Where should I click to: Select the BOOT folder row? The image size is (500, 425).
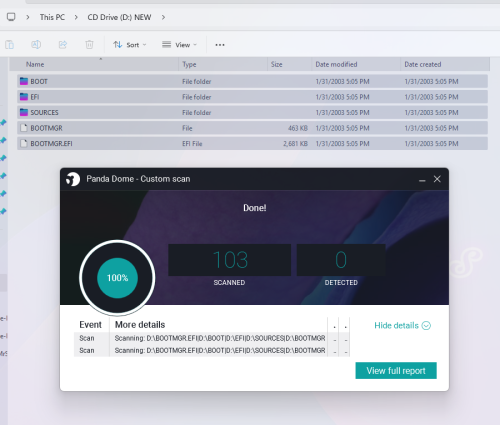tap(252, 81)
